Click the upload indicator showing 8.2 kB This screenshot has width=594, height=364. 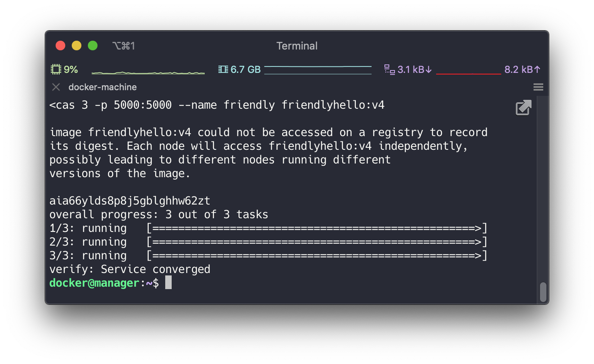523,69
